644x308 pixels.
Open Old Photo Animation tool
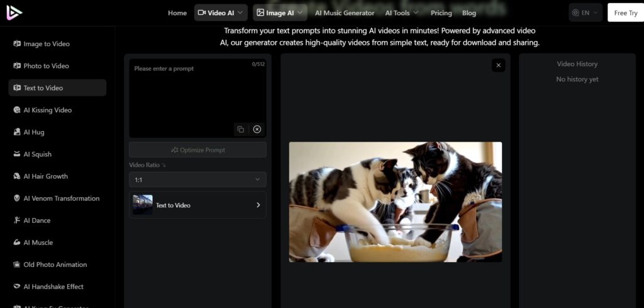tap(57, 265)
